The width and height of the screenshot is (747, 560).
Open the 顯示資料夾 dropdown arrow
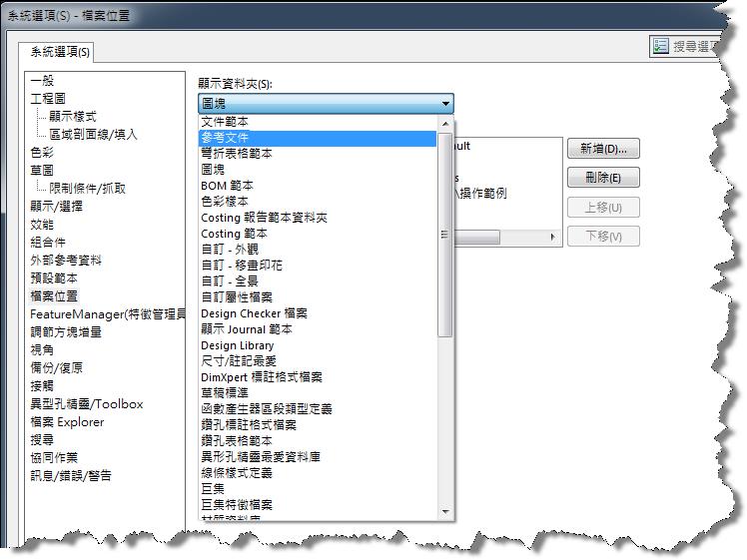(x=445, y=104)
